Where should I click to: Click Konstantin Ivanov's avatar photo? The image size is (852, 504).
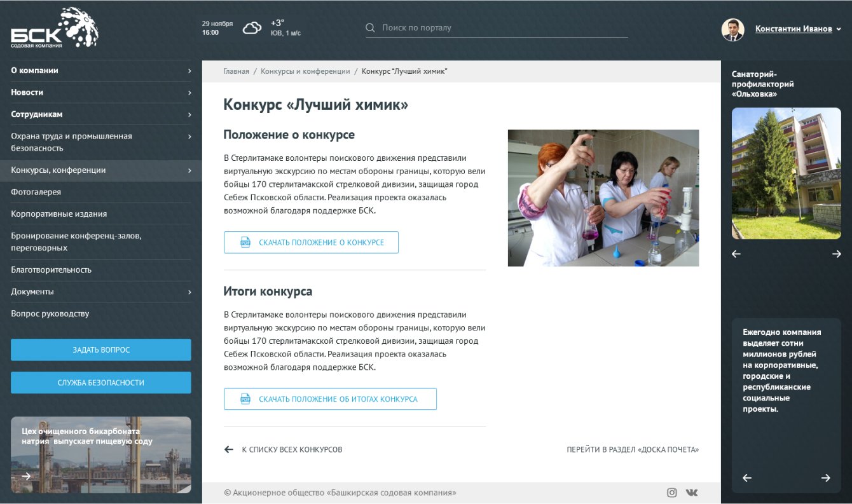pos(733,29)
